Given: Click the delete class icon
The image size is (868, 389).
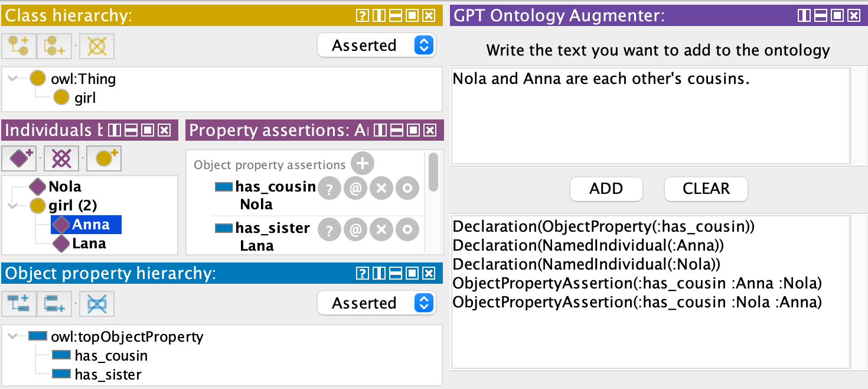Looking at the screenshot, I should pos(96,46).
